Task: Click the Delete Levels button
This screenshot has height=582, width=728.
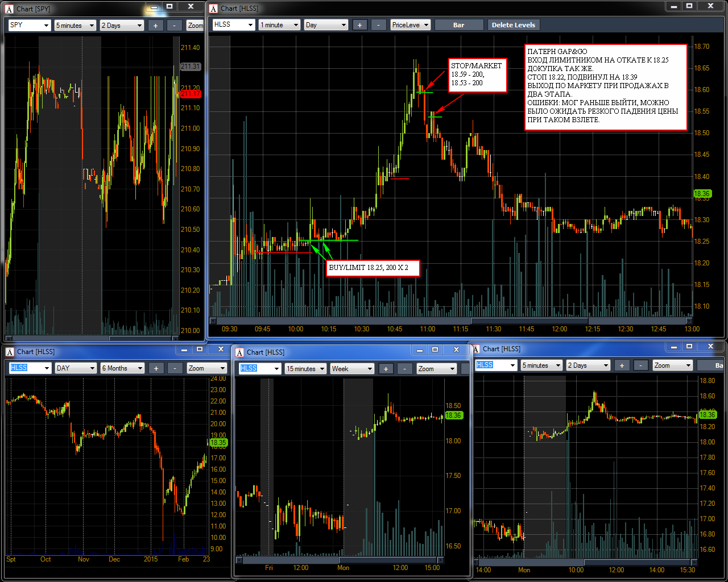Action: 514,24
